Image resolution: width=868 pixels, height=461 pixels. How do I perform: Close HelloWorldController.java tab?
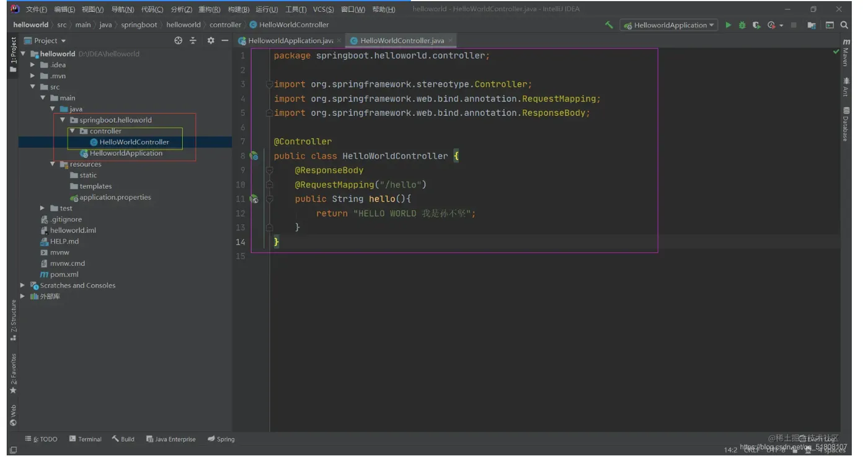tap(451, 40)
